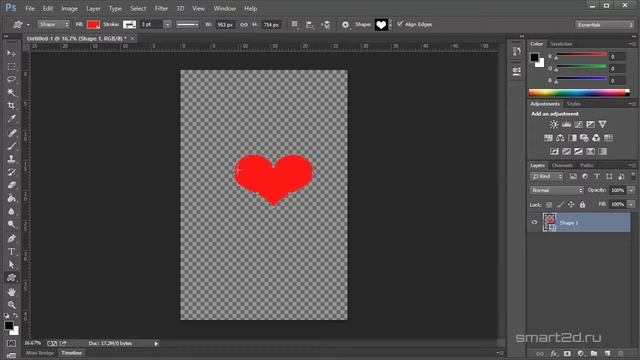Viewport: 640px width, 360px height.
Task: Open the stroke type line options
Action: (187, 24)
